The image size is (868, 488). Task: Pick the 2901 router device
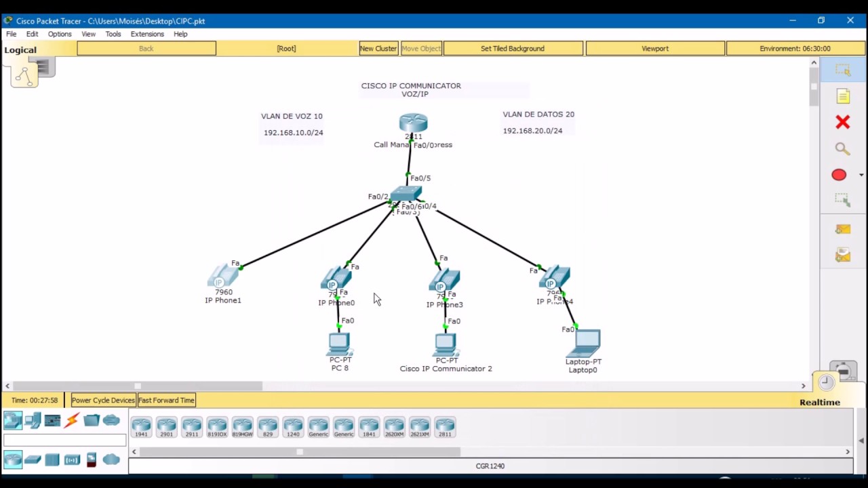pyautogui.click(x=166, y=427)
